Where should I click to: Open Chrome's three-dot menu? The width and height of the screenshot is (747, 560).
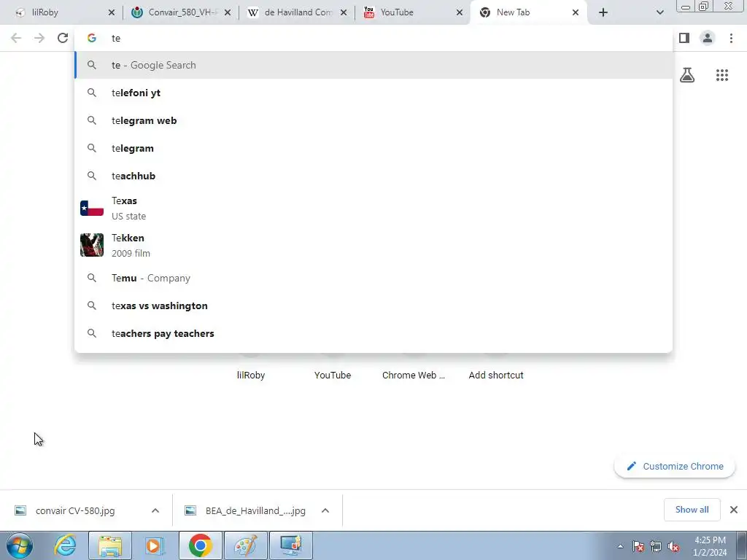pos(731,38)
